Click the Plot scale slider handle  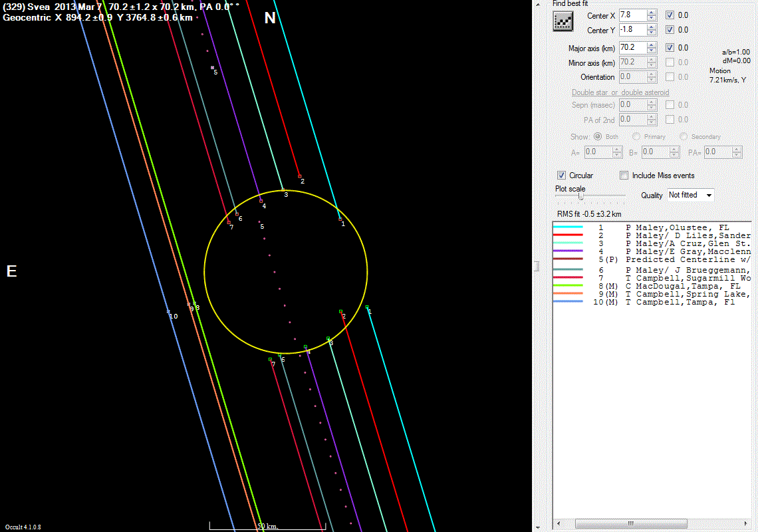(581, 196)
